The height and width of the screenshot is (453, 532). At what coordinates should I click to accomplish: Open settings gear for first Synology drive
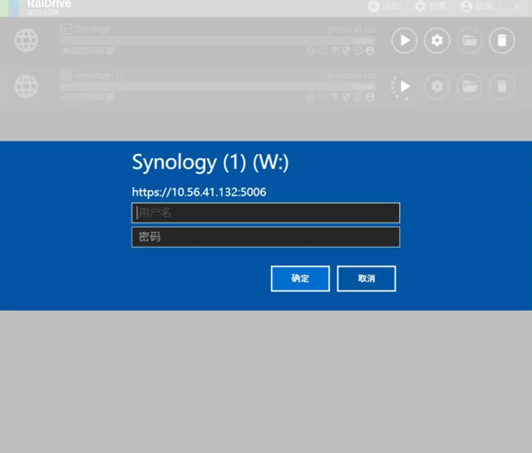(437, 40)
